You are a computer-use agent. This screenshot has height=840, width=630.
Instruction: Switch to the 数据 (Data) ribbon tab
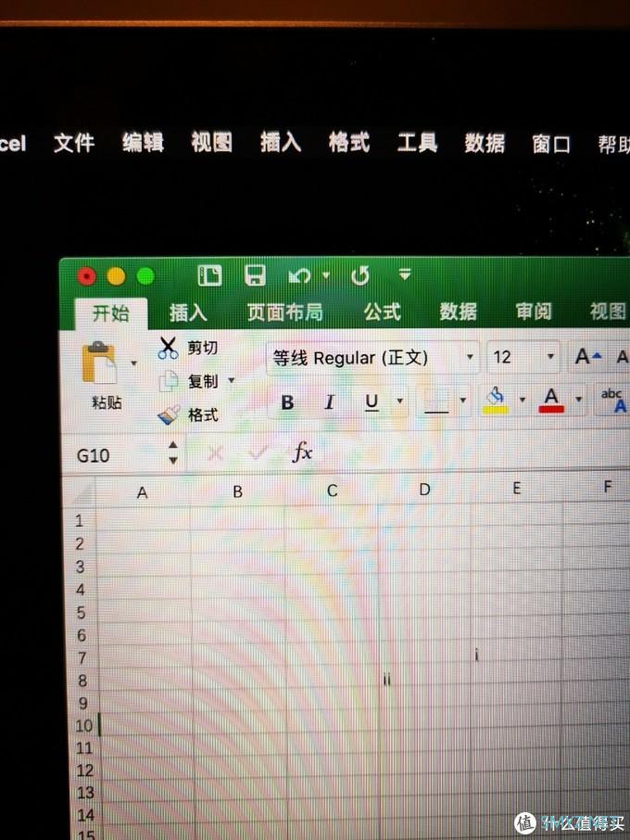(459, 312)
